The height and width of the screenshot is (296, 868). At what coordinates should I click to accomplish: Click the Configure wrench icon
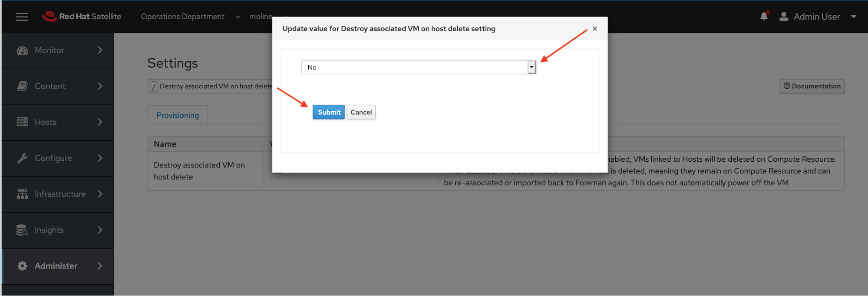pyautogui.click(x=22, y=158)
